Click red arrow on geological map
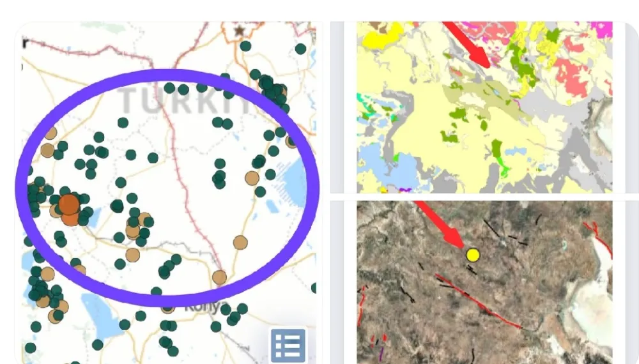The width and height of the screenshot is (639, 364). coord(468,43)
